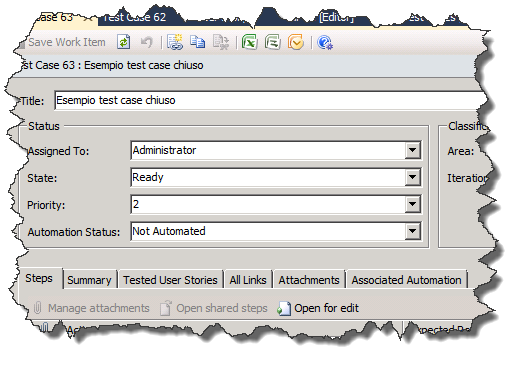Open the Tested User Stories tab
This screenshot has width=519, height=366.
pyautogui.click(x=170, y=280)
